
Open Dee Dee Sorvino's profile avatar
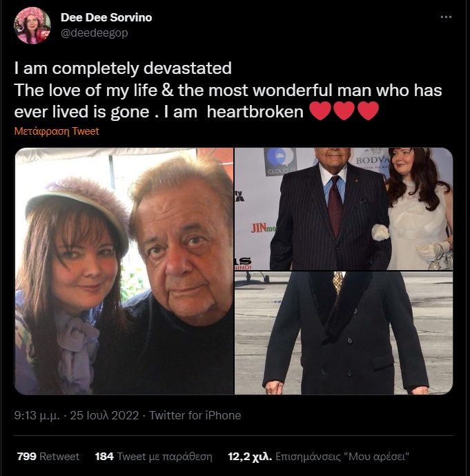click(x=32, y=26)
